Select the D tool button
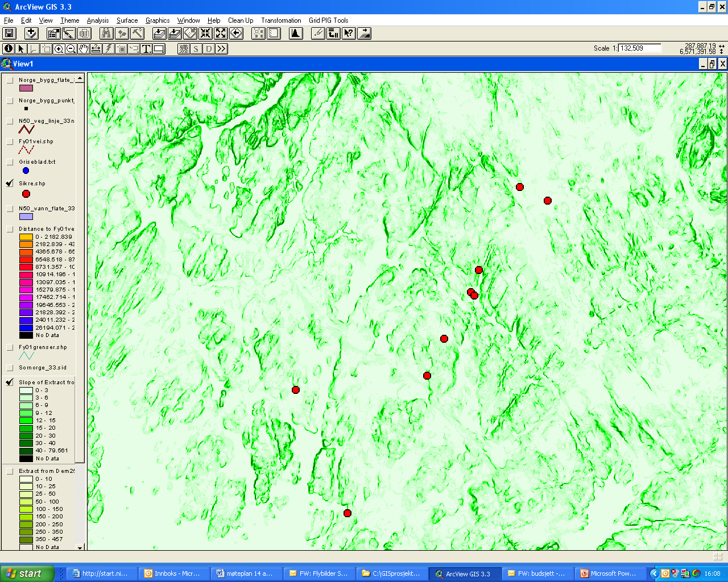This screenshot has height=582, width=728. point(209,49)
